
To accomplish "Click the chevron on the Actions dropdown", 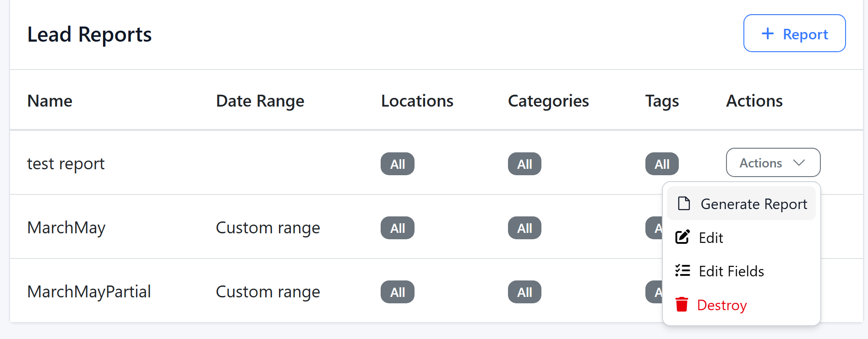I will point(799,163).
